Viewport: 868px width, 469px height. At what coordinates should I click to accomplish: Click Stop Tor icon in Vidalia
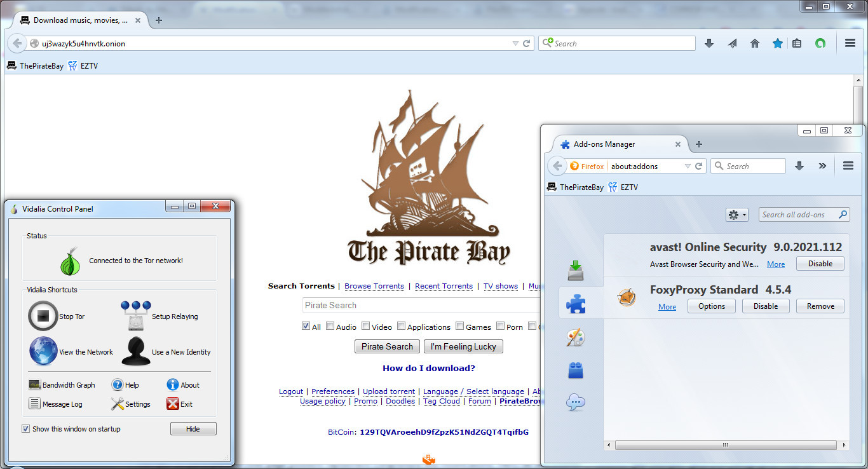[43, 316]
